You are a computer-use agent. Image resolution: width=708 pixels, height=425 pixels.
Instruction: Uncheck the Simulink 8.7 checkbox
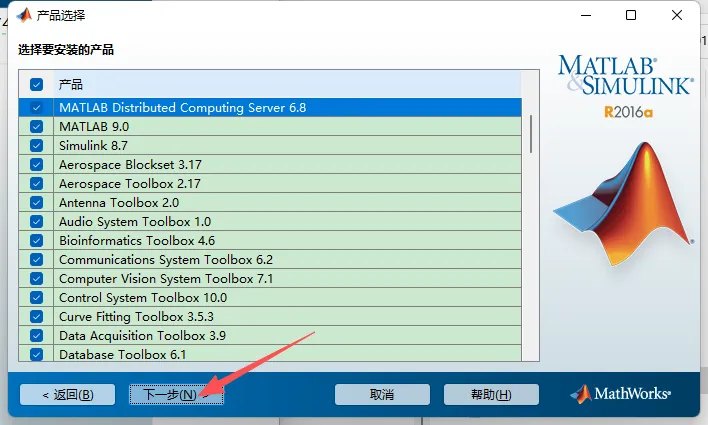coord(37,145)
